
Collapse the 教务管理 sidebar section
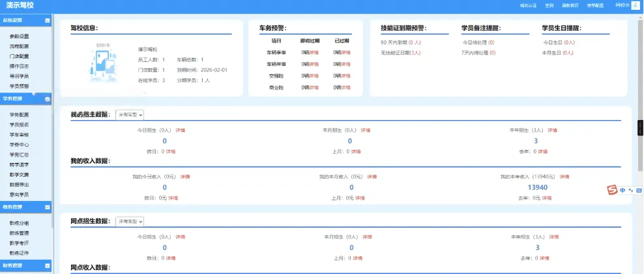click(x=48, y=207)
